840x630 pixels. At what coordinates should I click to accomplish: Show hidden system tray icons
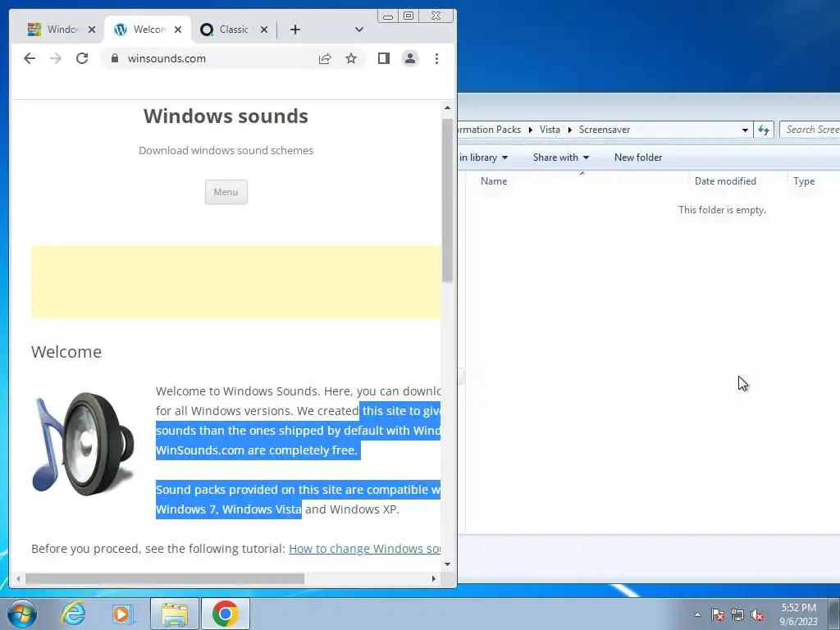697,614
